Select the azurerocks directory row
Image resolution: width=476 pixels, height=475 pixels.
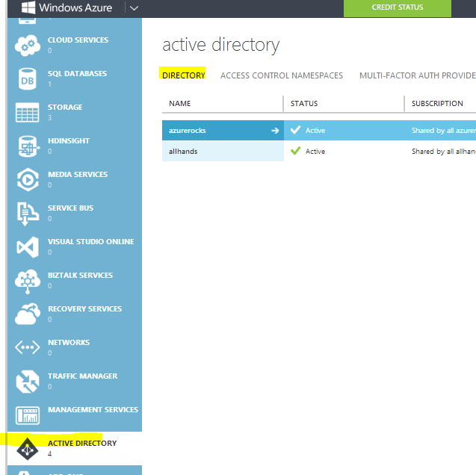click(319, 131)
